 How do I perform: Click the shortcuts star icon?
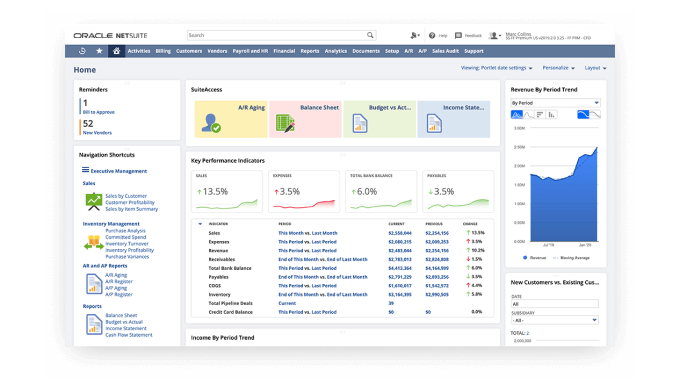[x=99, y=51]
